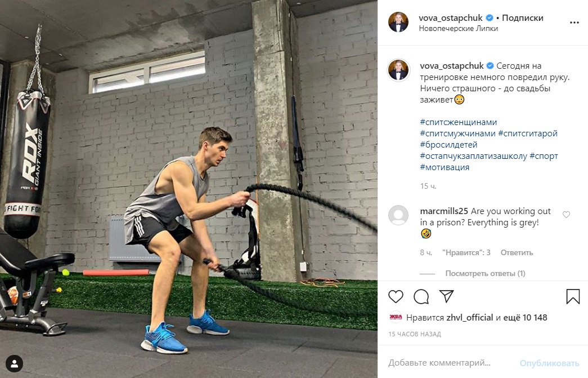Like marcmills25's comment with small heart
Image resolution: width=588 pixels, height=378 pixels.
click(566, 214)
